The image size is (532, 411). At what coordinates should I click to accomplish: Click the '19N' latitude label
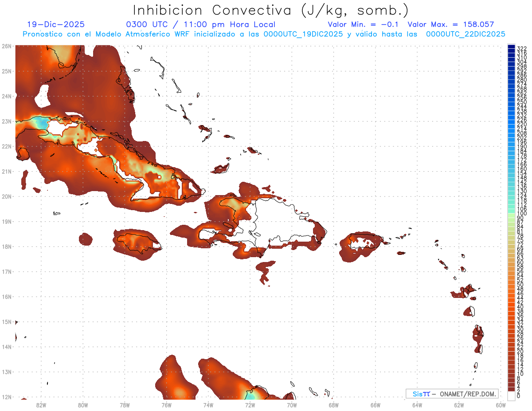[6, 221]
